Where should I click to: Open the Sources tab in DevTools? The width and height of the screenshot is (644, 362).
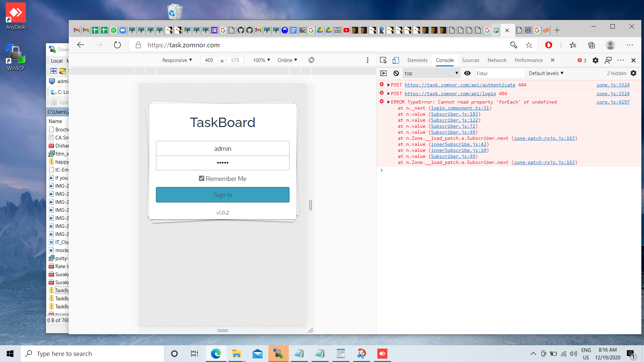point(470,60)
